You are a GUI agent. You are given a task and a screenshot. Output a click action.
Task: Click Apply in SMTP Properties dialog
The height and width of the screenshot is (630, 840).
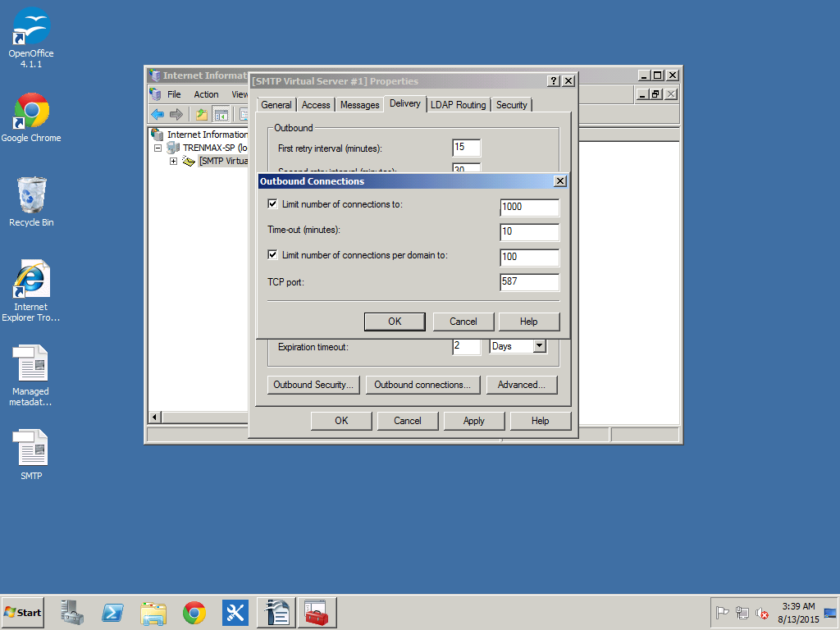(473, 421)
